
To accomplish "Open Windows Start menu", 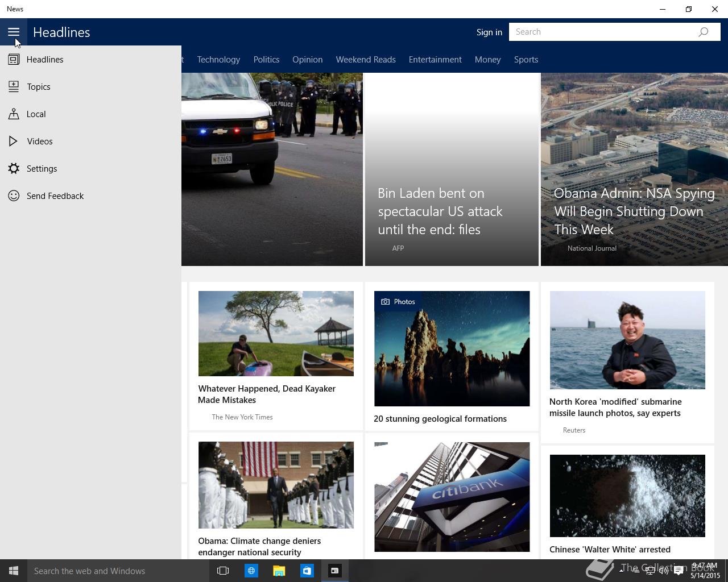I will [x=14, y=571].
